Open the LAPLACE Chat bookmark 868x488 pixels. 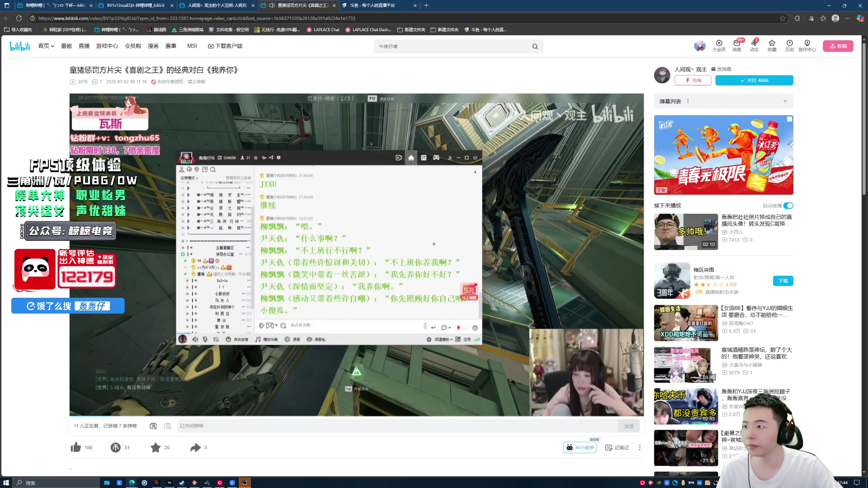click(x=323, y=30)
